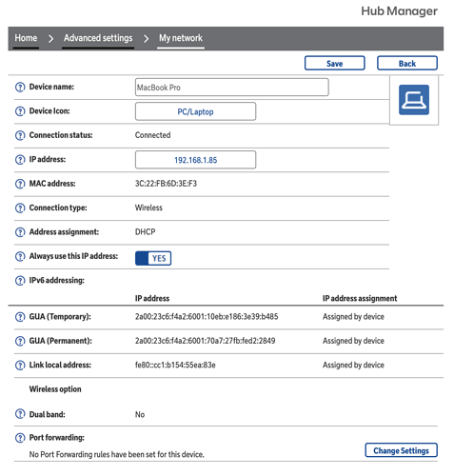This screenshot has height=476, width=454.
Task: Go to Home in breadcrumb
Action: [26, 38]
